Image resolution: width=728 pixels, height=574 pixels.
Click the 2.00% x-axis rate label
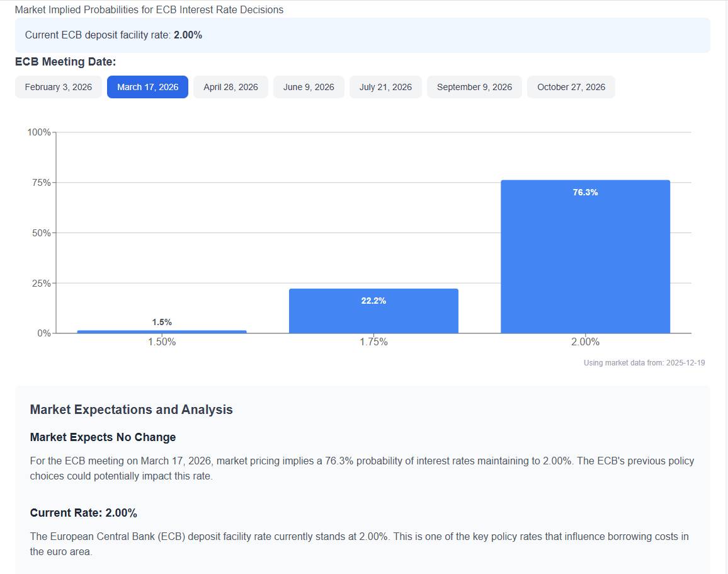point(585,342)
